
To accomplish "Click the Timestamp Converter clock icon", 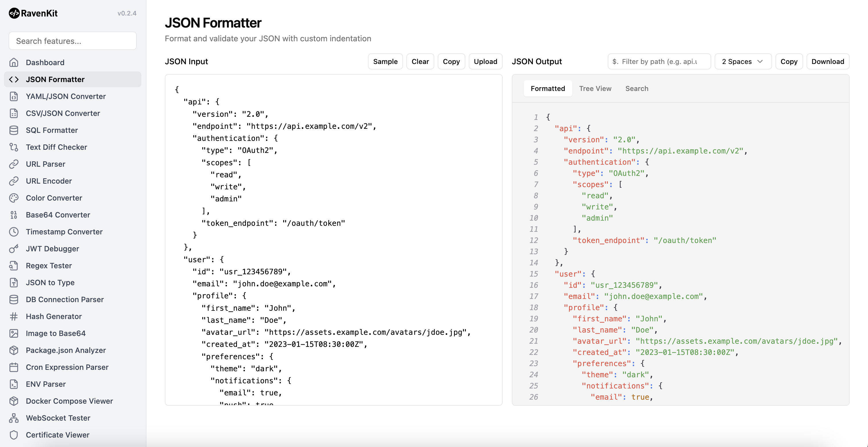I will pyautogui.click(x=14, y=232).
